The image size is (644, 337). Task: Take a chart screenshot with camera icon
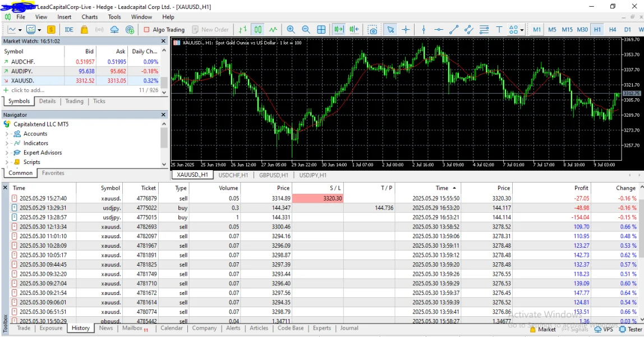pyautogui.click(x=372, y=30)
